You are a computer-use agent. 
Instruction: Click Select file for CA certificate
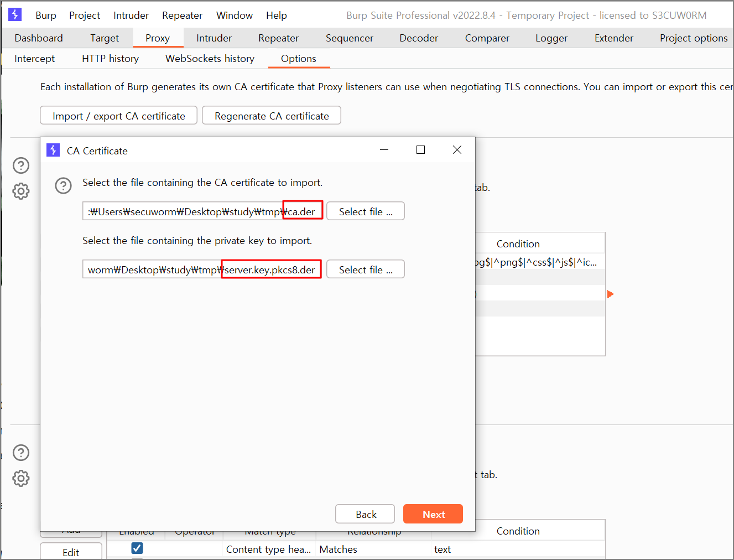(366, 211)
